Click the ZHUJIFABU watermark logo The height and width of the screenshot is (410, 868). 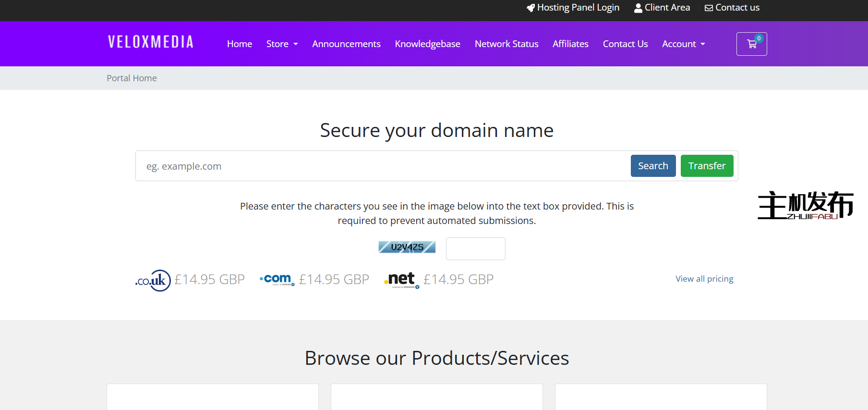[805, 205]
